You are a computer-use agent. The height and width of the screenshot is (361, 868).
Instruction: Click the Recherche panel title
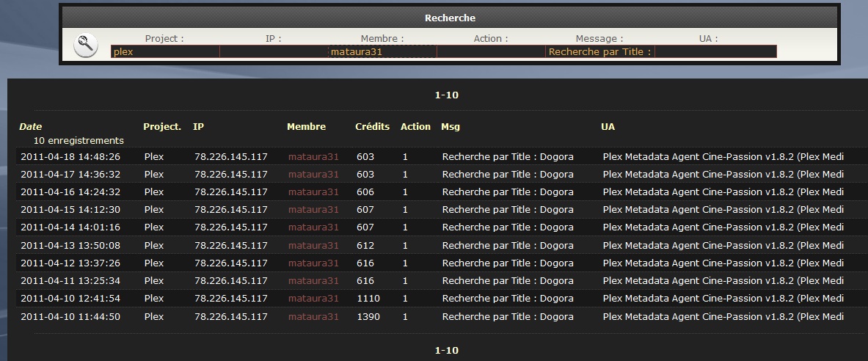[450, 18]
